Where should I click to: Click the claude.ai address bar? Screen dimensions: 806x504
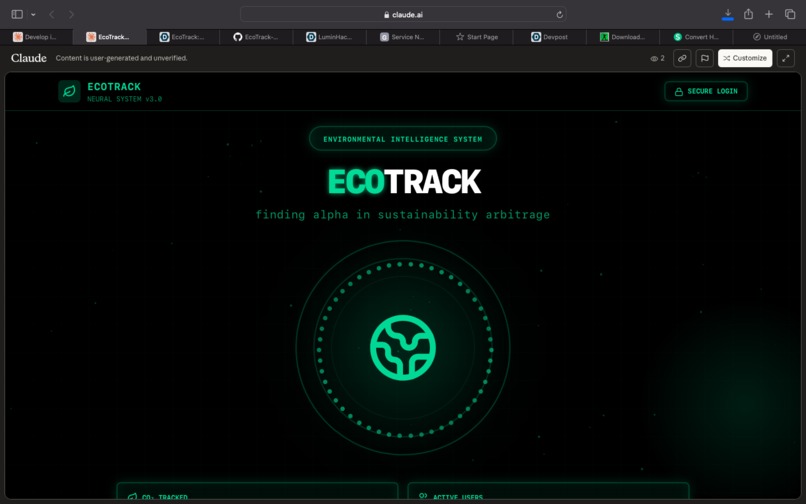click(403, 14)
